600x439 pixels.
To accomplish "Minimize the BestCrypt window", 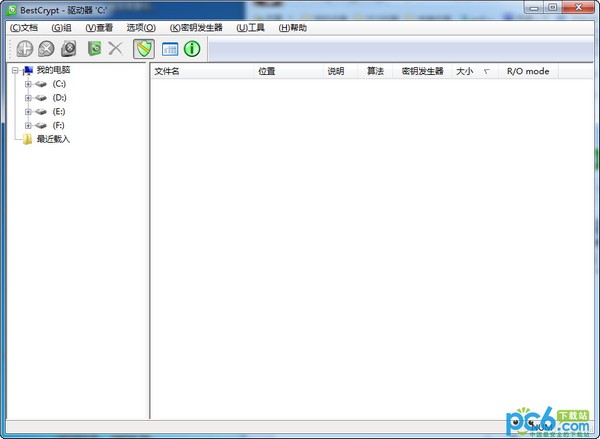I will [534, 7].
